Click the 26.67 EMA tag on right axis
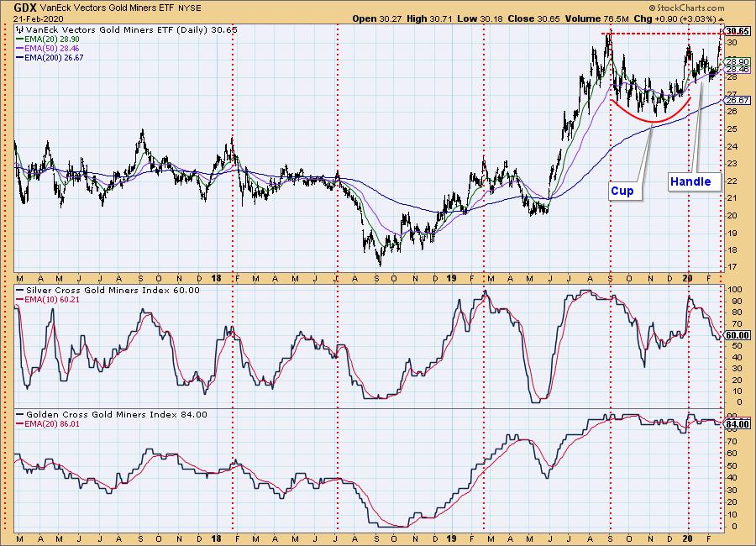The image size is (756, 546). tap(738, 100)
